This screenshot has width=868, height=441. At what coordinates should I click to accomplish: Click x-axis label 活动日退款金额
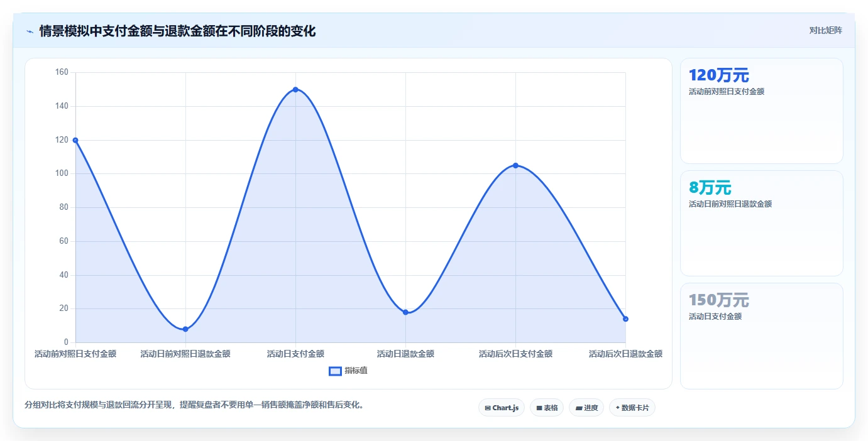(405, 354)
